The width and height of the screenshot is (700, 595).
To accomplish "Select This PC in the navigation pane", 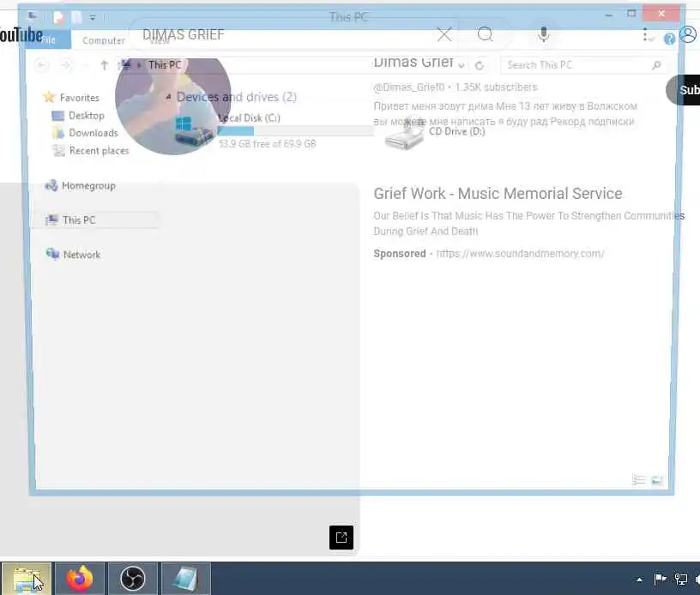I will coord(94,219).
